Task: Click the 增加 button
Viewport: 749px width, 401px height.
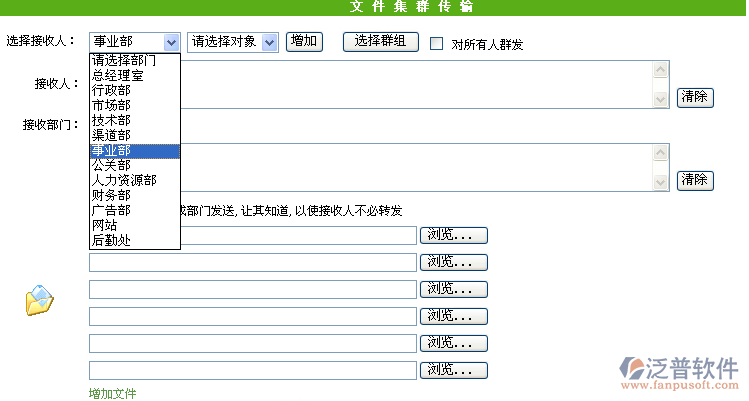Action: [x=304, y=42]
